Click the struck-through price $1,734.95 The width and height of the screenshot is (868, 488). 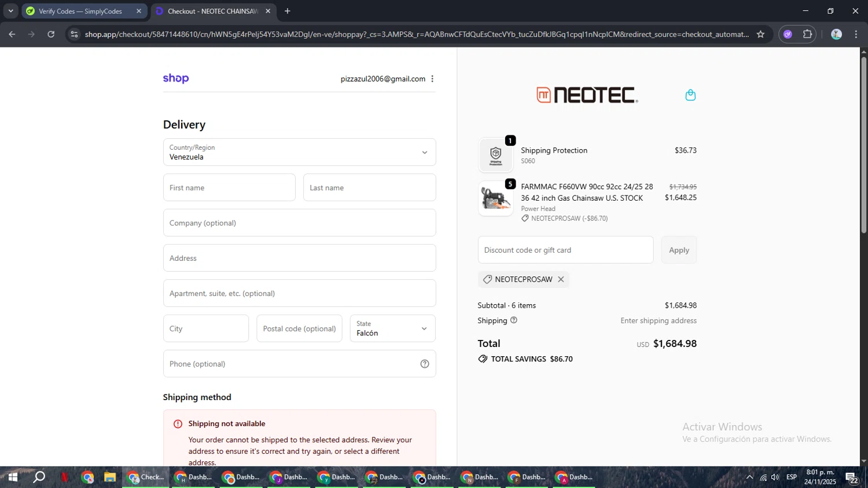coord(683,187)
